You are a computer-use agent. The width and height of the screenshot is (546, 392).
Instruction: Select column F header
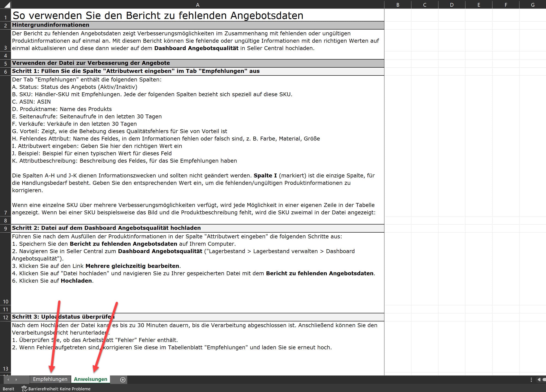(x=506, y=5)
